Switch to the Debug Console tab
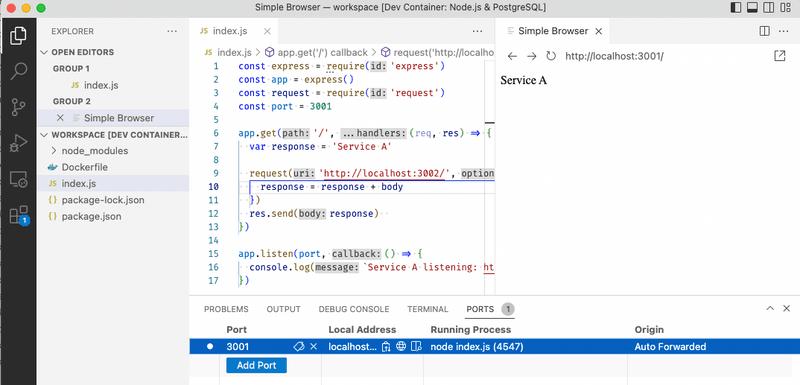 [354, 309]
